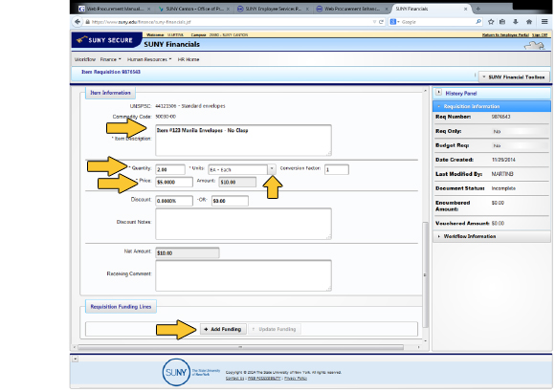Screen dimensions: 555x392
Task: Open the Finance menu
Action: [110, 59]
